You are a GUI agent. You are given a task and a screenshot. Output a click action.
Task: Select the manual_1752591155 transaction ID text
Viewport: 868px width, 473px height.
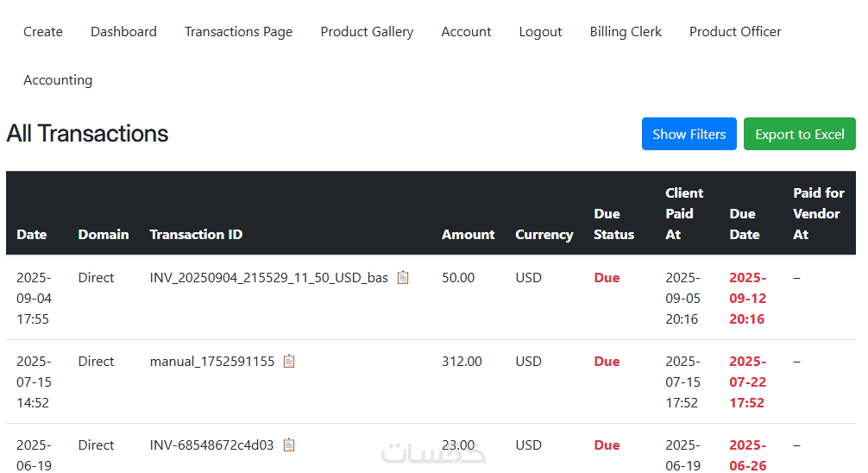click(x=212, y=362)
